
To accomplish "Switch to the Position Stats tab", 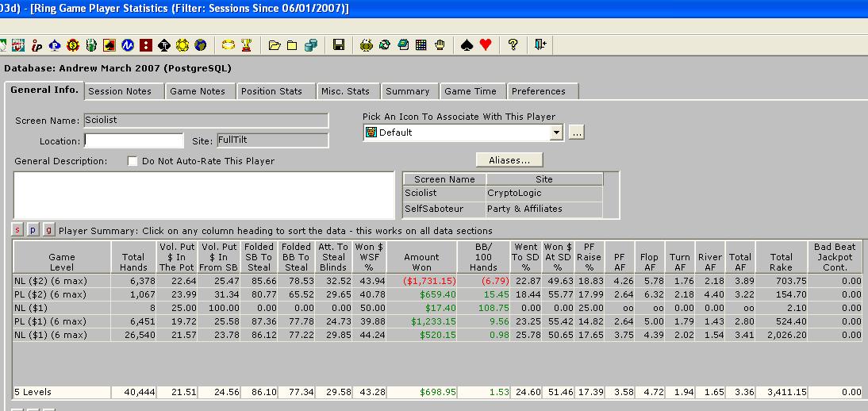I will tap(271, 91).
